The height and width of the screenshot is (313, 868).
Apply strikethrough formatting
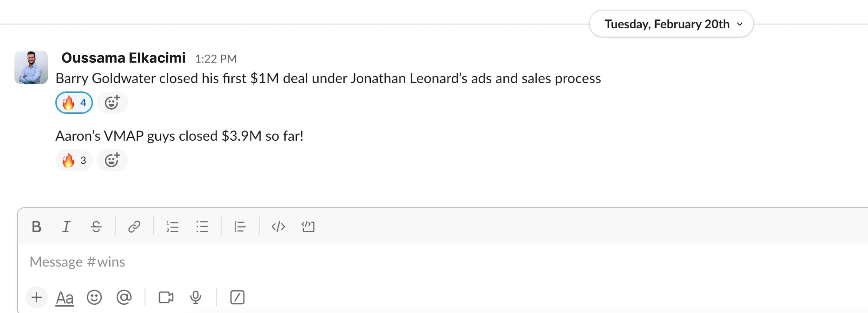(x=96, y=227)
